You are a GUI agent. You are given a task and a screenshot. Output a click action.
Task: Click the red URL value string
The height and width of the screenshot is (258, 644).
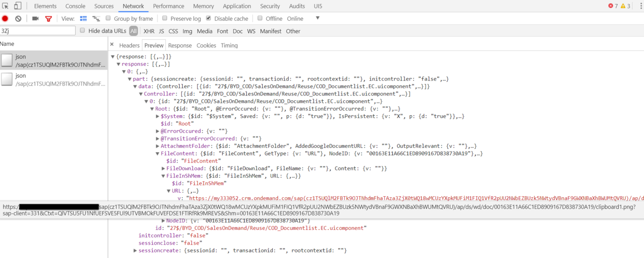click(416, 198)
